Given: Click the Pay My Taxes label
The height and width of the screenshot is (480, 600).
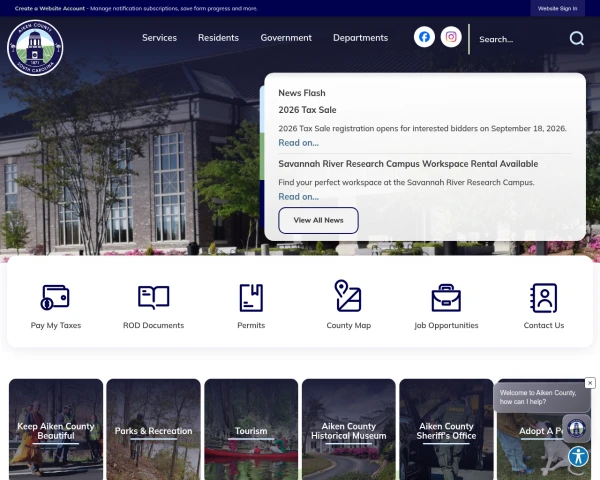Looking at the screenshot, I should (56, 325).
